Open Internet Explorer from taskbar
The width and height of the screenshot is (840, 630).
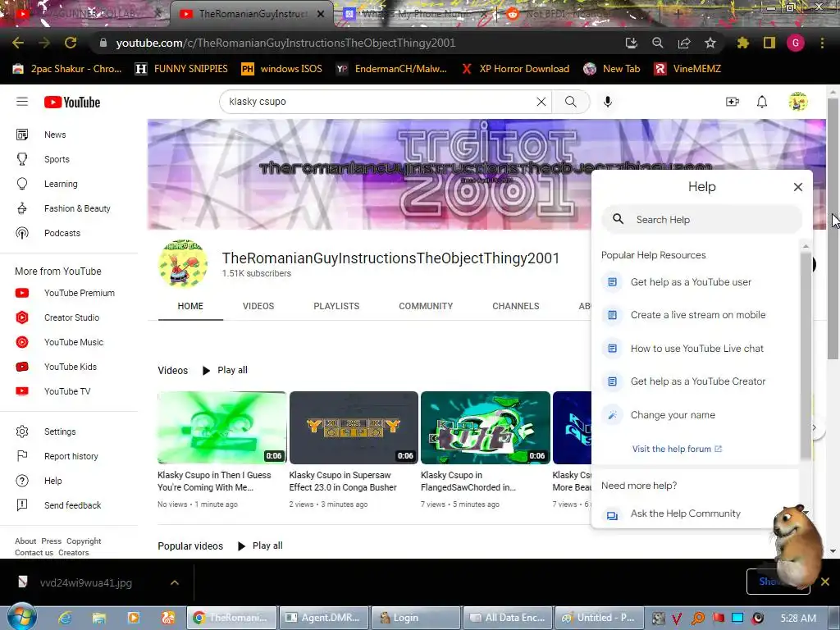coord(66,618)
